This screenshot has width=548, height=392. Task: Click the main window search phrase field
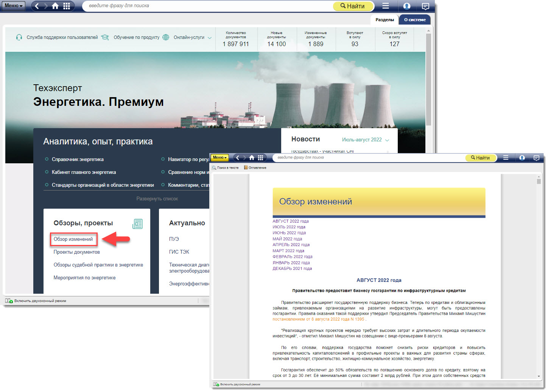pos(207,6)
